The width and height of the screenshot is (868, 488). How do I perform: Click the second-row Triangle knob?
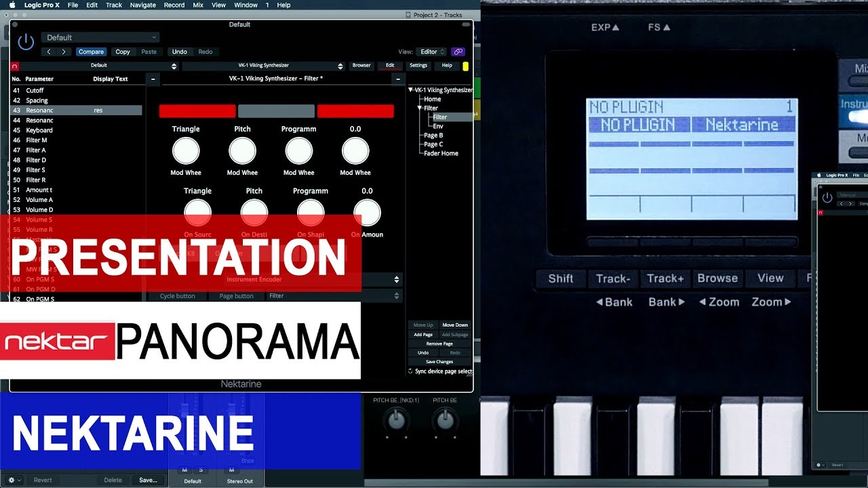point(197,213)
